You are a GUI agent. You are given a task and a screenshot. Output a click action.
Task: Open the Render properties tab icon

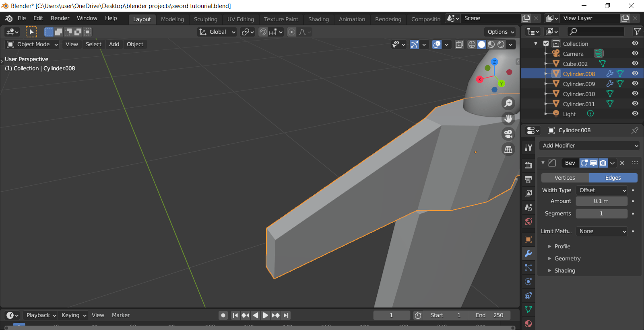coord(528,165)
